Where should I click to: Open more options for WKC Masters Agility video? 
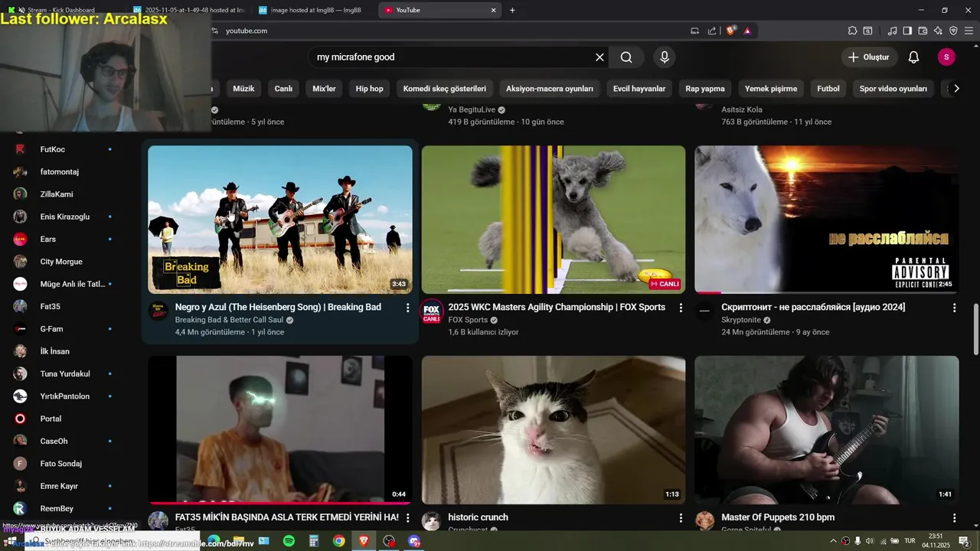(x=681, y=308)
